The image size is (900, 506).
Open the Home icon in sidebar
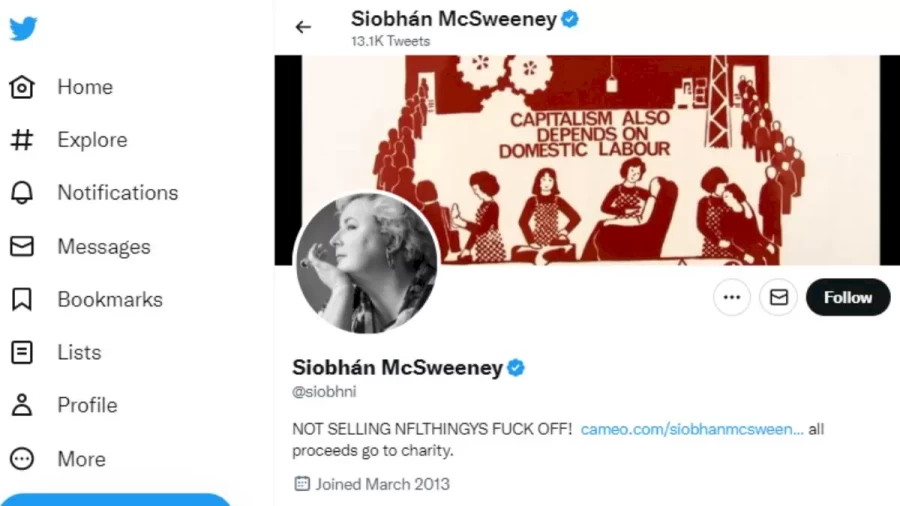pos(22,87)
